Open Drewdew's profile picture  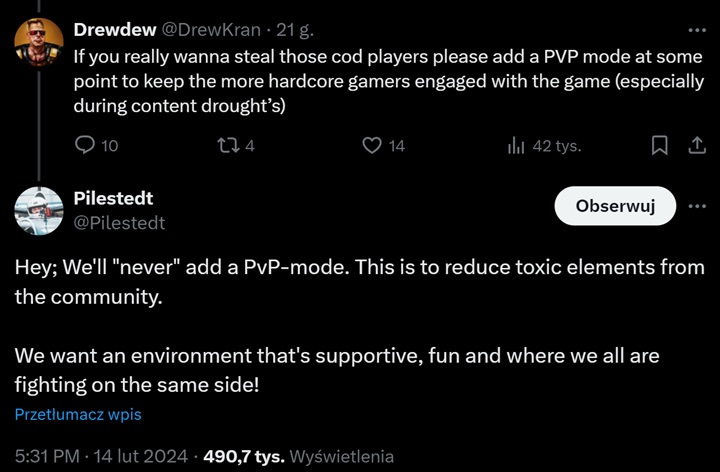tap(40, 40)
